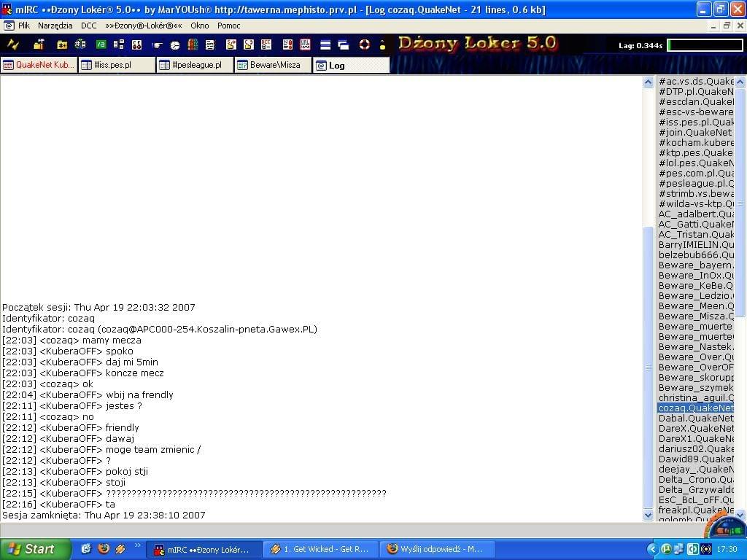Screen dimensions: 747x560
Task: Click the black sound-wave tray icon
Action: point(706,549)
